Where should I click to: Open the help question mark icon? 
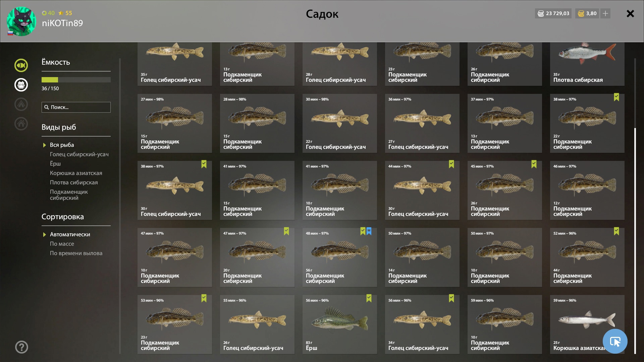point(21,347)
